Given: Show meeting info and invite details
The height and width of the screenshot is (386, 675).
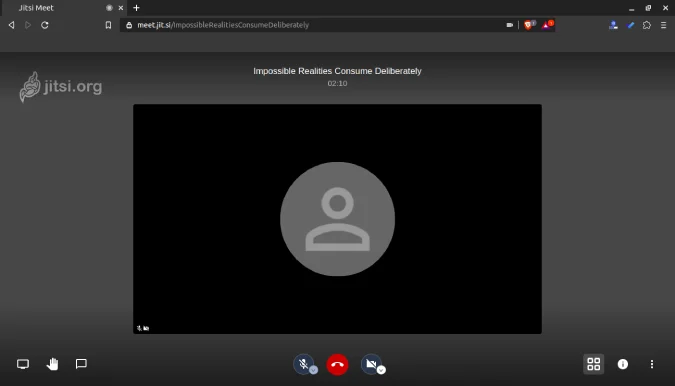Looking at the screenshot, I should coord(622,364).
